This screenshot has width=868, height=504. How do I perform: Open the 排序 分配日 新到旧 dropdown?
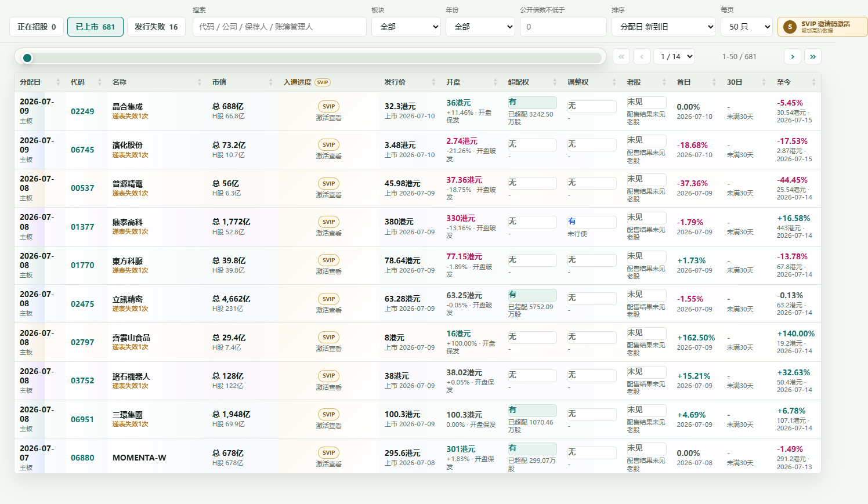click(664, 27)
